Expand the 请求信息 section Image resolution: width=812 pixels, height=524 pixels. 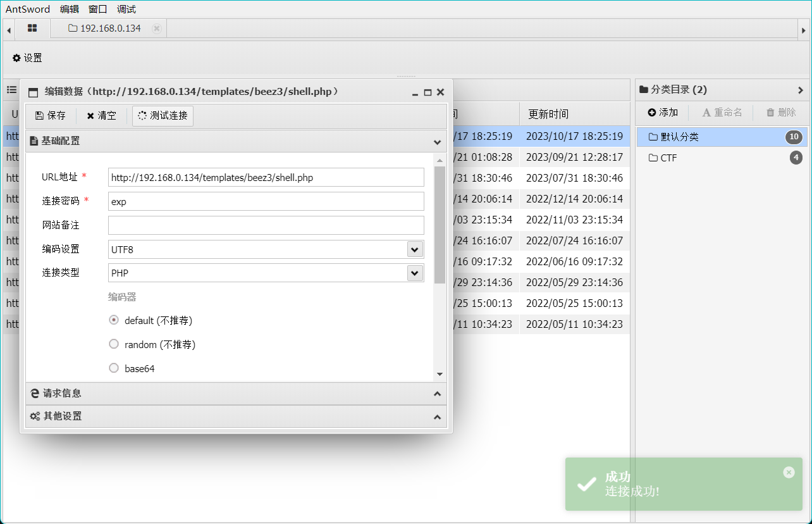(x=437, y=394)
